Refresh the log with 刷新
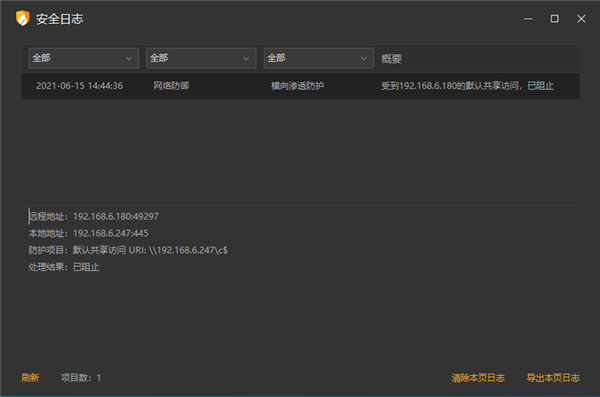 tap(30, 378)
